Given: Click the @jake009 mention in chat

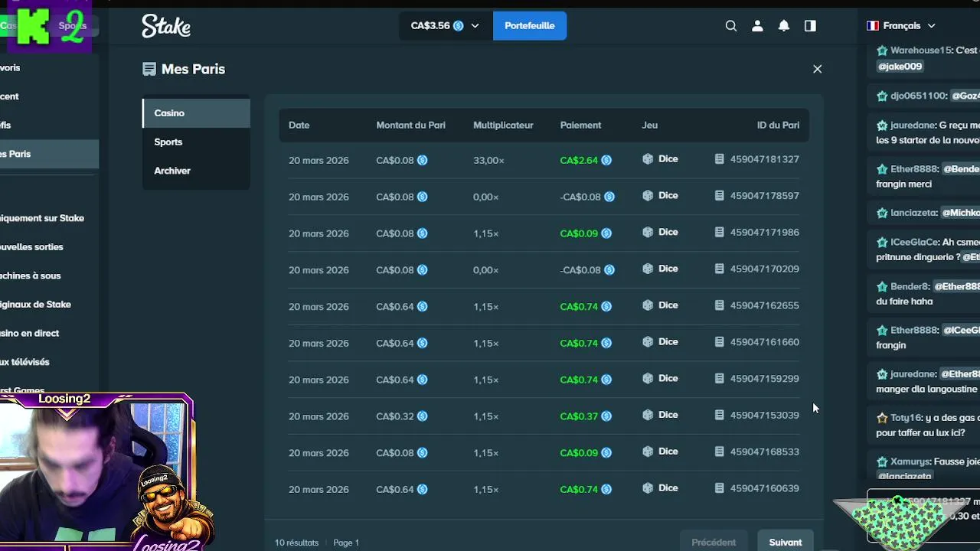Looking at the screenshot, I should pyautogui.click(x=900, y=67).
